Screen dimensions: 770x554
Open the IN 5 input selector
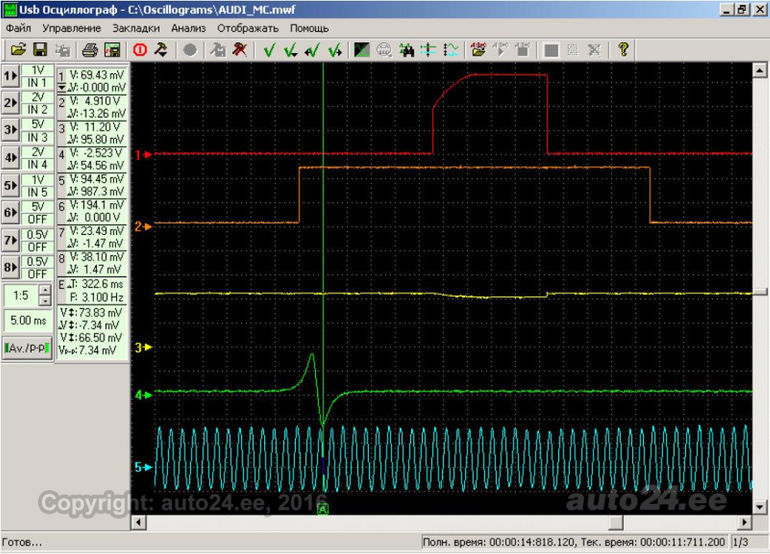[x=37, y=192]
